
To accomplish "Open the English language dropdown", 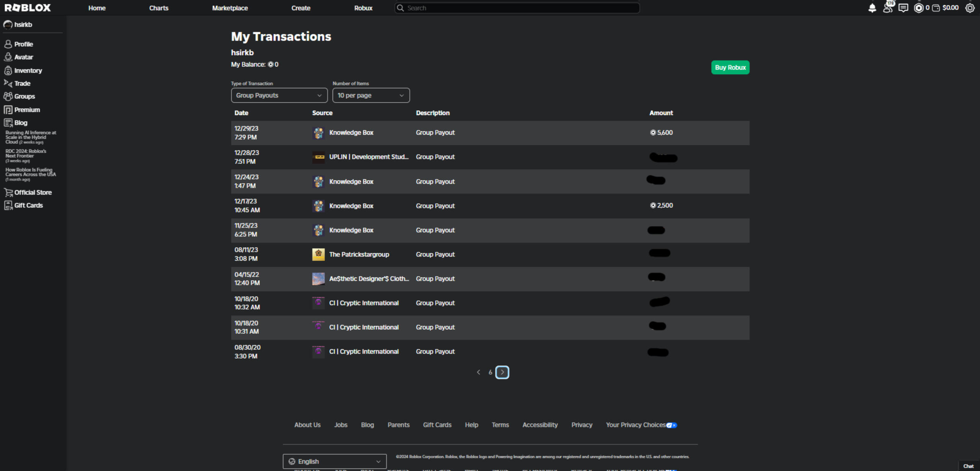I will coord(335,461).
